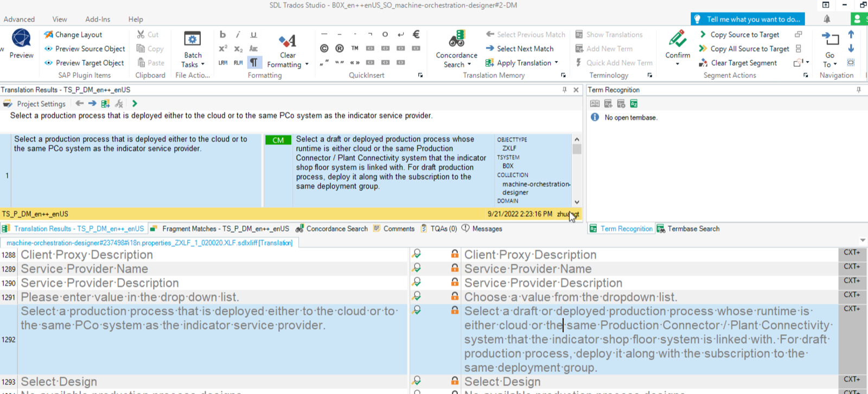868x394 pixels.
Task: Open the Terminology group dialog launcher
Action: pyautogui.click(x=649, y=75)
